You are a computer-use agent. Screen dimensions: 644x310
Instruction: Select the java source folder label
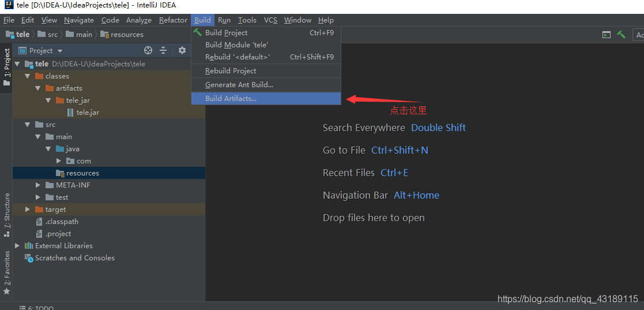[73, 149]
